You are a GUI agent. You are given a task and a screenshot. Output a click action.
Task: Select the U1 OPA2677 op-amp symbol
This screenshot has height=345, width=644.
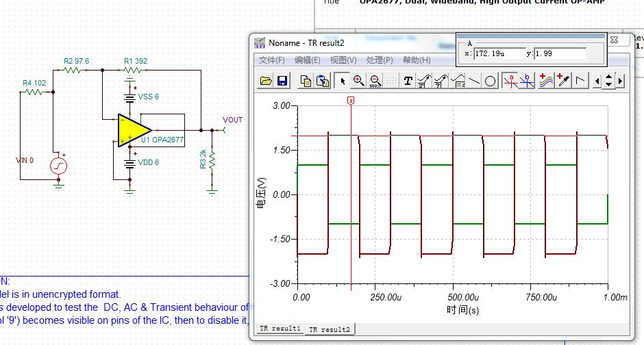(134, 130)
